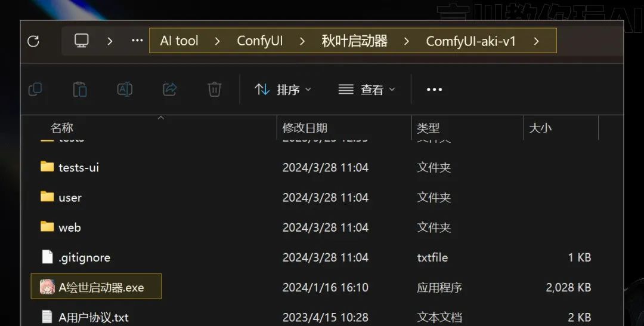Click the web row 文件夹 type cell
The image size is (644, 326).
tap(434, 227)
